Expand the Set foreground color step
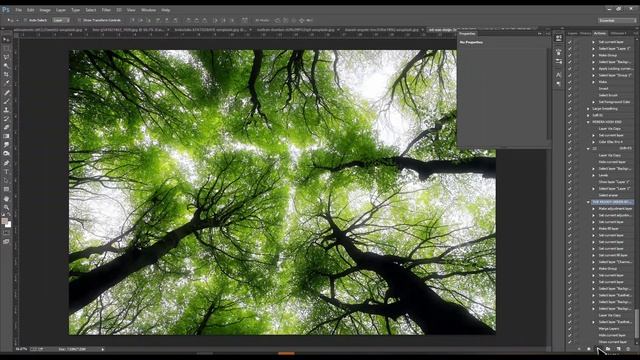 coord(594,102)
